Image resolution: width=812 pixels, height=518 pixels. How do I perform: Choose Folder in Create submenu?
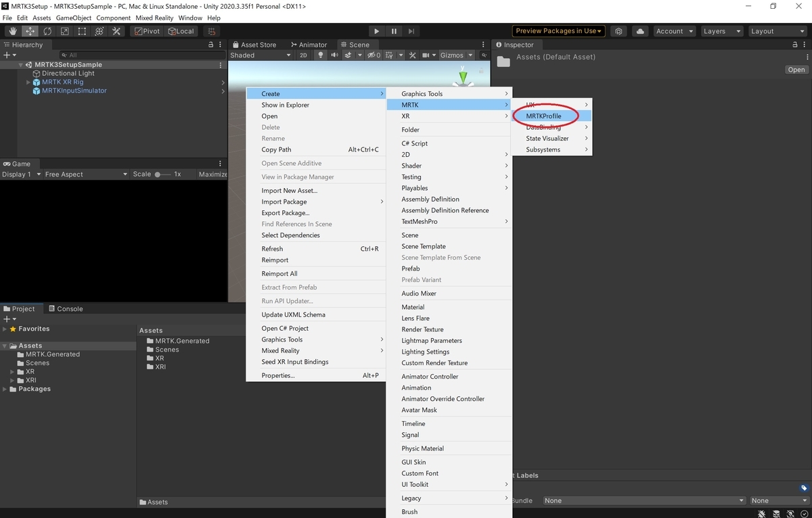pos(449,130)
